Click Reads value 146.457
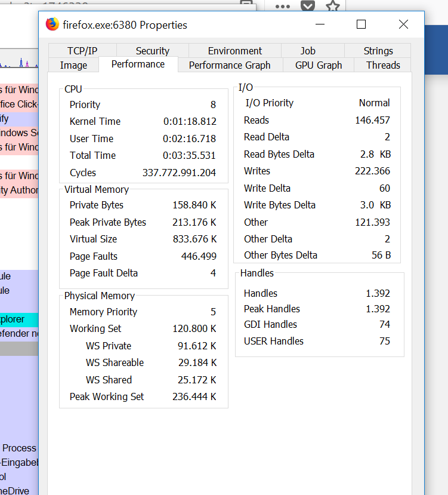This screenshot has height=495, width=448. pyautogui.click(x=373, y=120)
